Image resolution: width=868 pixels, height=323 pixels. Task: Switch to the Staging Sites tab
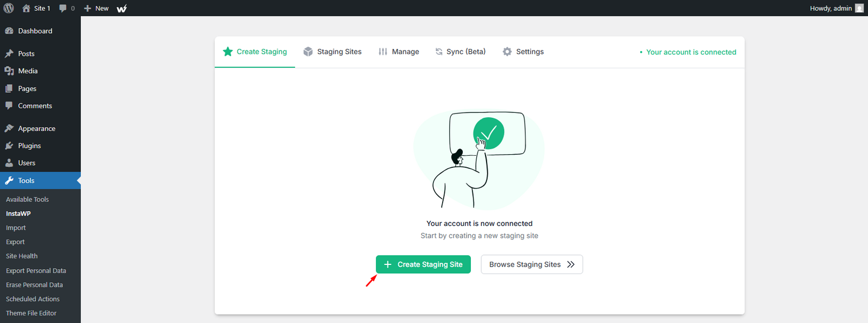(x=333, y=52)
